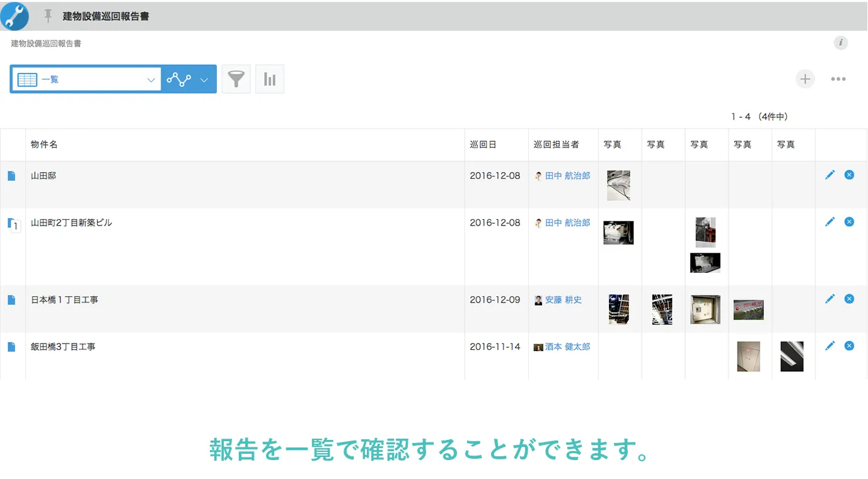Edit the 日本橋１丁目工事 row

pos(830,299)
